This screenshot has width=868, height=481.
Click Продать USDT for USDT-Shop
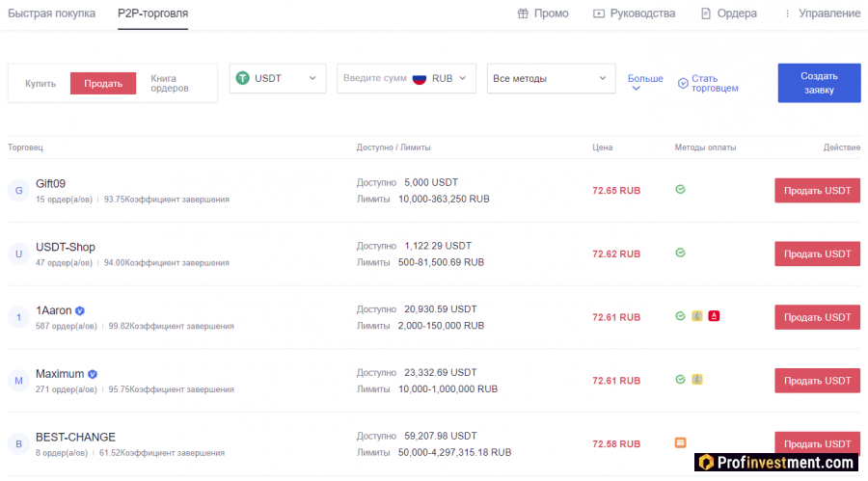(817, 254)
